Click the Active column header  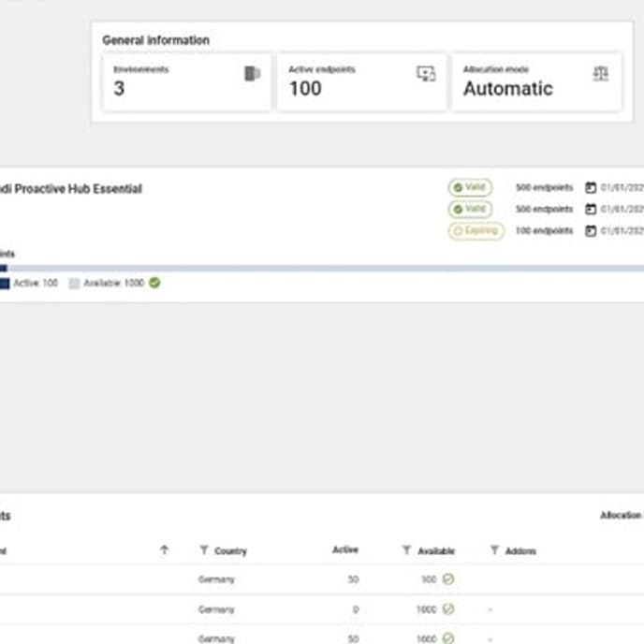tap(345, 550)
